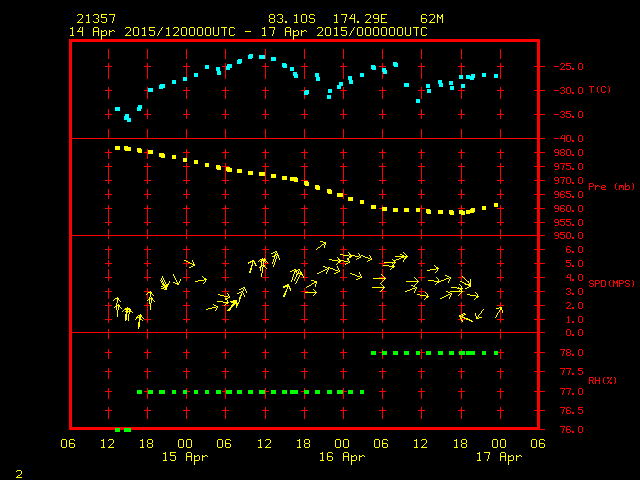This screenshot has width=640, height=480.
Task: Click the 00 hour label above 16 Apr
Action: (x=342, y=444)
